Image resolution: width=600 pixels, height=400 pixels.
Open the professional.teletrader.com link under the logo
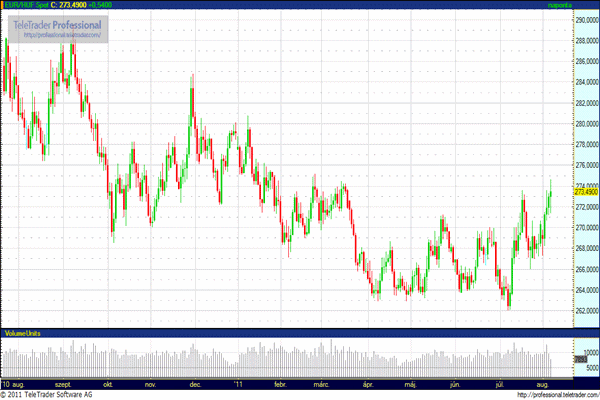62,35
